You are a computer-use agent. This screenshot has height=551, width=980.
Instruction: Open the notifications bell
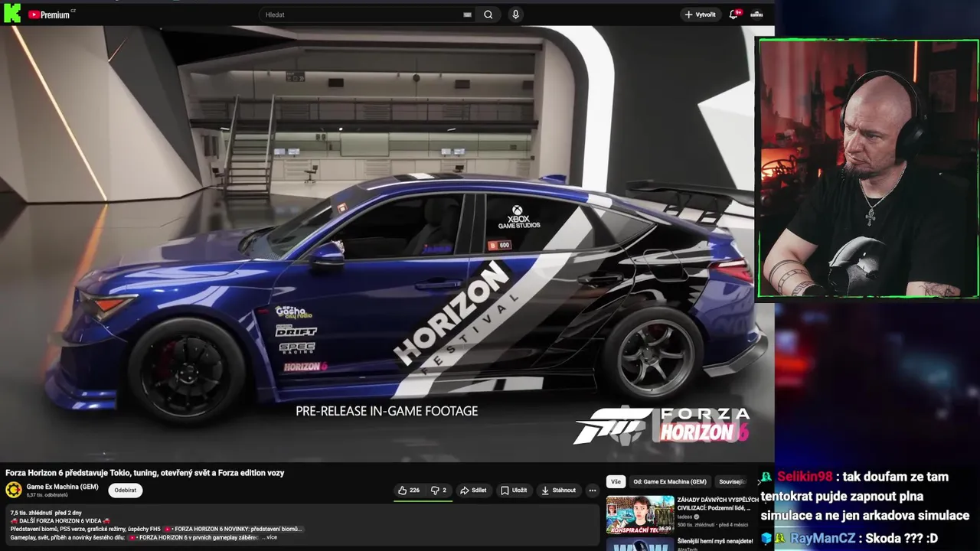[x=735, y=15]
